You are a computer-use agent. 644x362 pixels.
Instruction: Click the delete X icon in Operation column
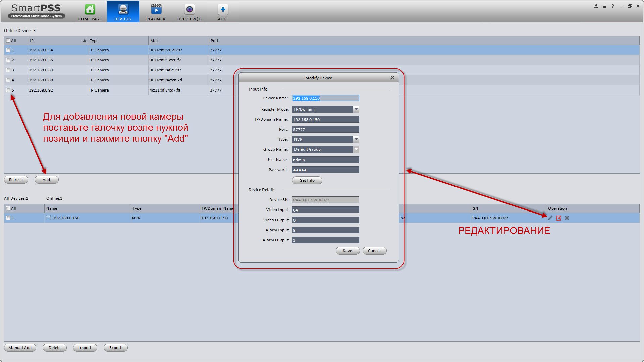[567, 218]
